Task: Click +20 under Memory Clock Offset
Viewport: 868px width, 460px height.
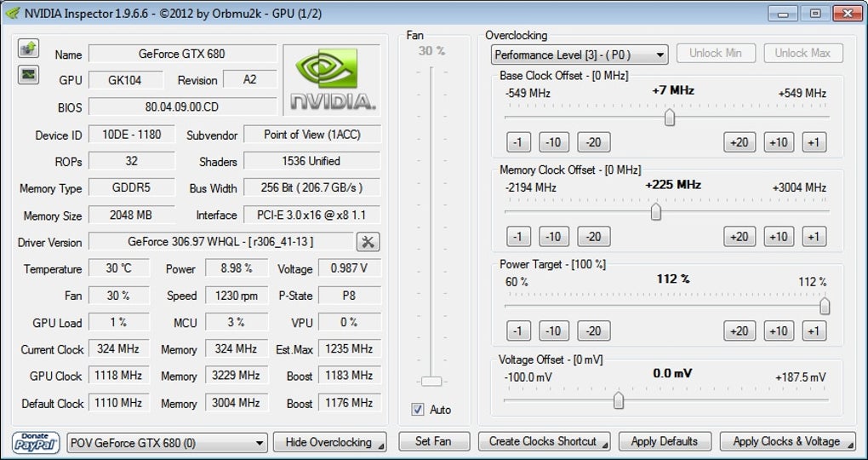Action: [x=740, y=237]
